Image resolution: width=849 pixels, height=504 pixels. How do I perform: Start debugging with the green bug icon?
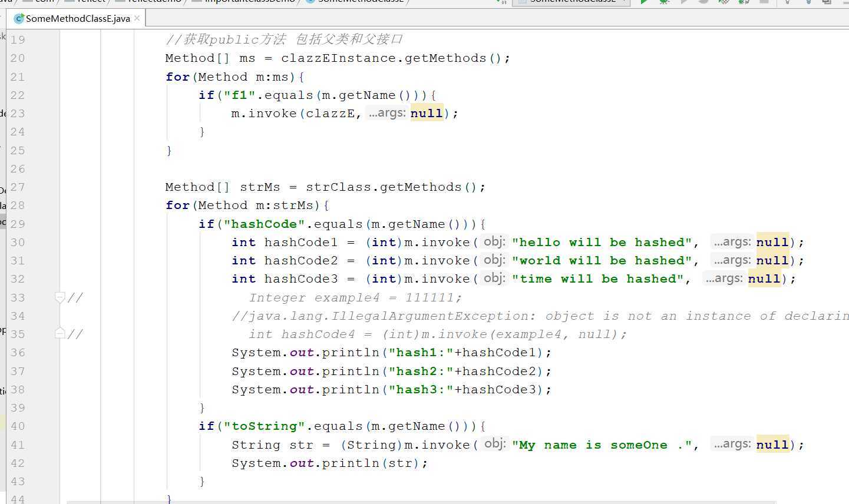tap(664, 2)
